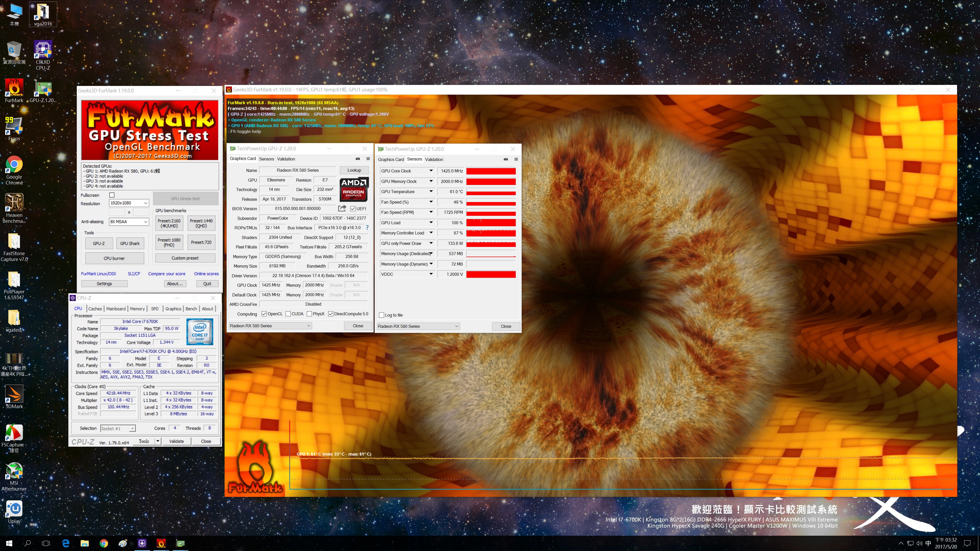Open the Compare your score link
The width and height of the screenshot is (980, 551).
pyautogui.click(x=167, y=274)
